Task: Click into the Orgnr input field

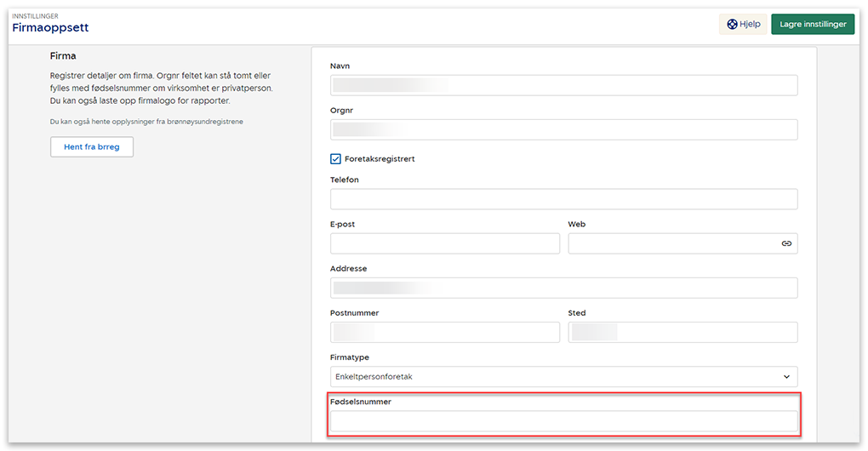Action: click(x=562, y=129)
